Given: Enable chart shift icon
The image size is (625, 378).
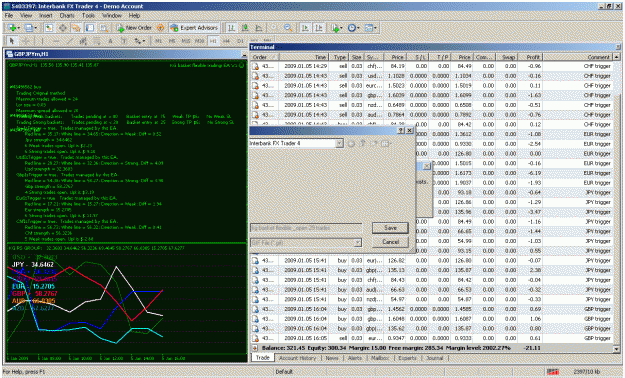Looking at the screenshot, I should (319, 28).
